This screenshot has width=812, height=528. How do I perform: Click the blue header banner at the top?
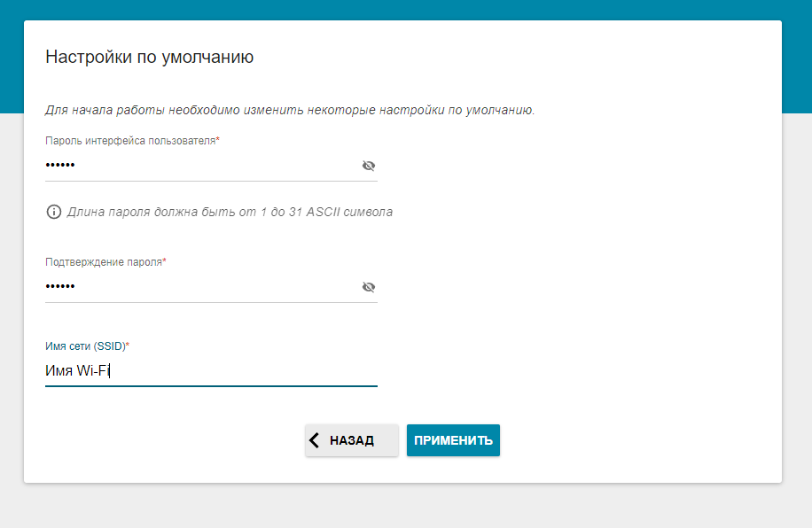click(406, 9)
